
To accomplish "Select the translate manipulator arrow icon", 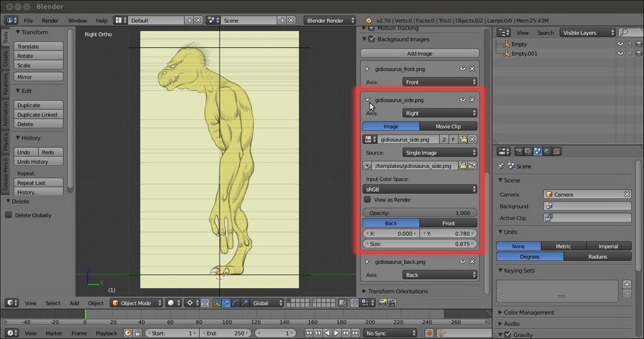I will pyautogui.click(x=226, y=303).
